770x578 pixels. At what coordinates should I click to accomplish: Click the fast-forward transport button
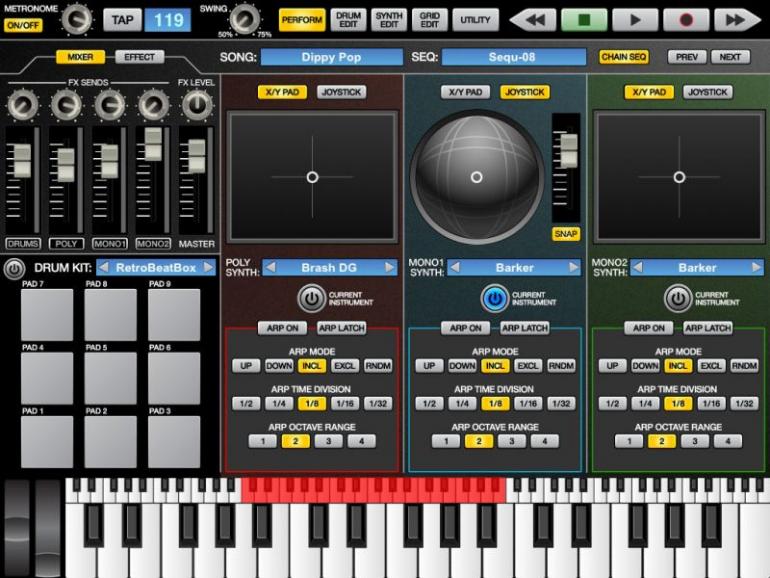(737, 20)
